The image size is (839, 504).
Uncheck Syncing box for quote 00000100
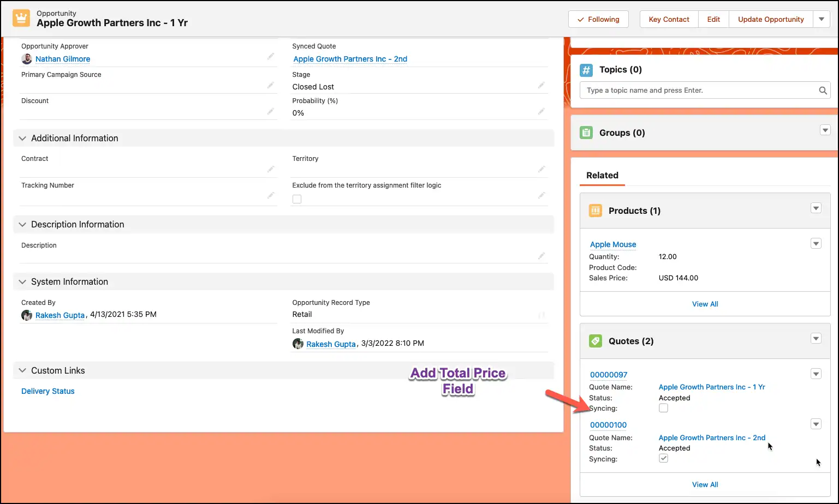coord(663,459)
